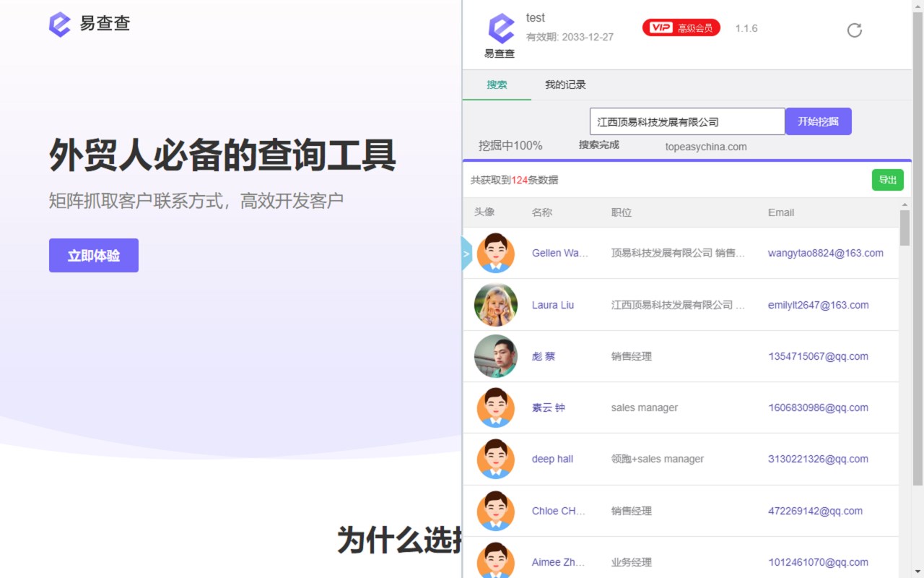Click the VIP 高级会员 badge

(681, 27)
